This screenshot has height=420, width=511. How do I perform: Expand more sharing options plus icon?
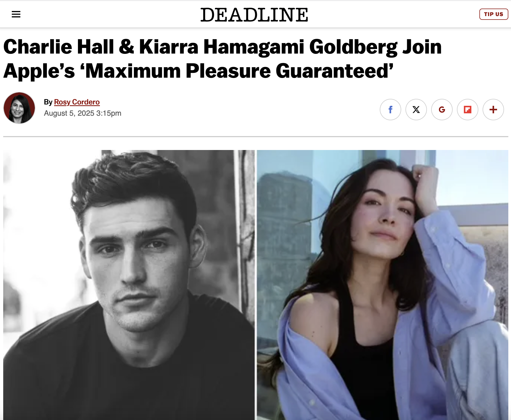493,110
